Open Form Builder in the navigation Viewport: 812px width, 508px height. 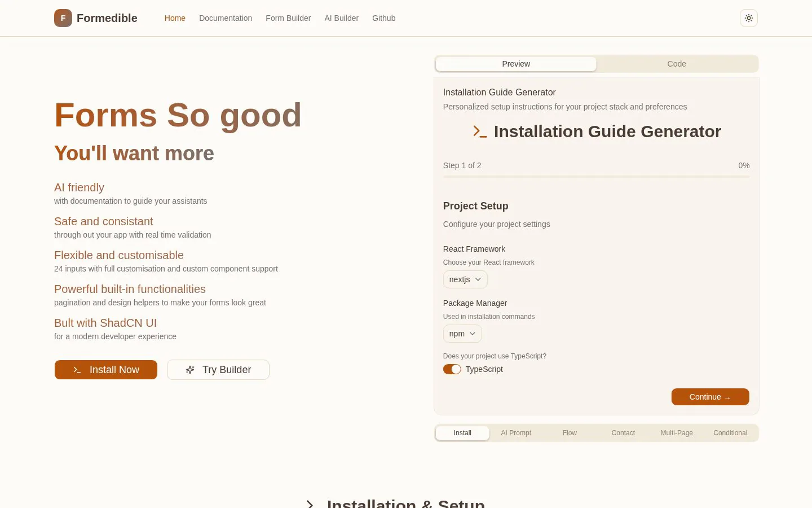coord(288,18)
